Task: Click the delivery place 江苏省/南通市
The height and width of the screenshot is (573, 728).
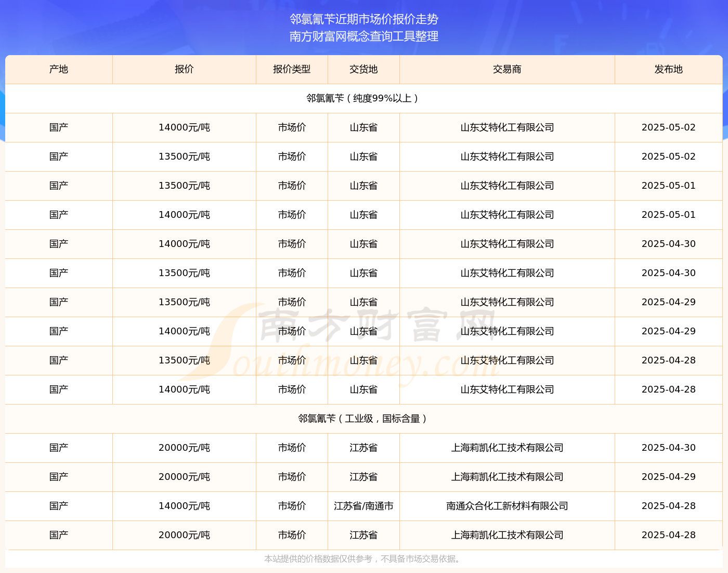Action: [x=363, y=506]
